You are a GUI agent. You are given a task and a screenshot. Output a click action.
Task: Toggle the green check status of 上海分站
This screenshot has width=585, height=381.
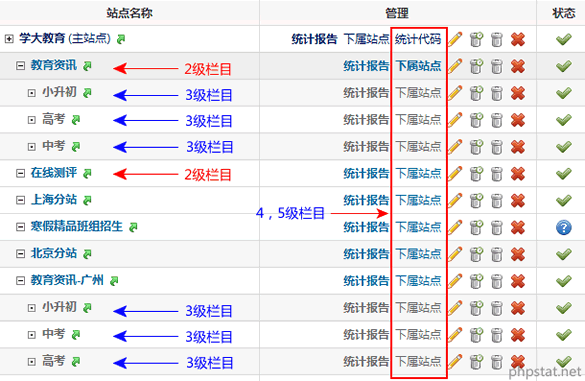click(x=564, y=200)
